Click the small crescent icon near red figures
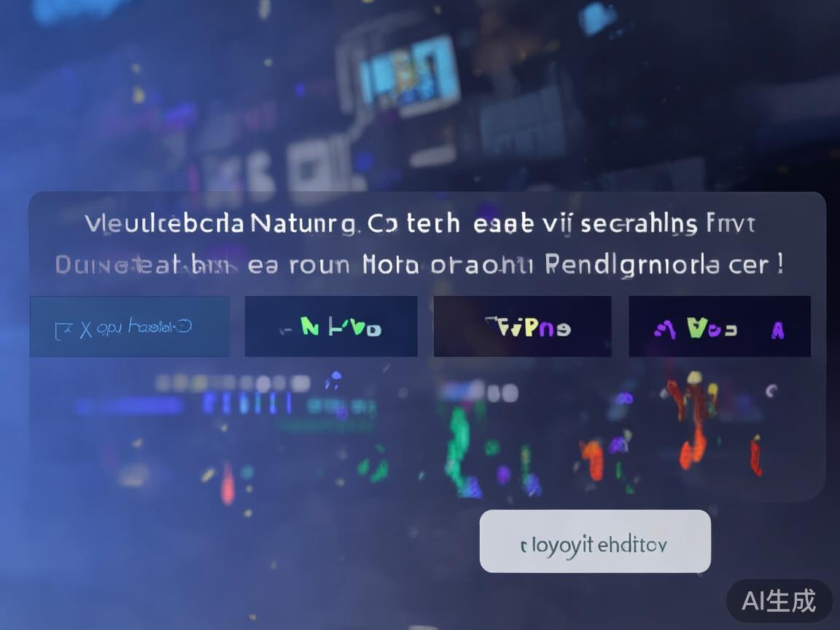 [x=771, y=391]
